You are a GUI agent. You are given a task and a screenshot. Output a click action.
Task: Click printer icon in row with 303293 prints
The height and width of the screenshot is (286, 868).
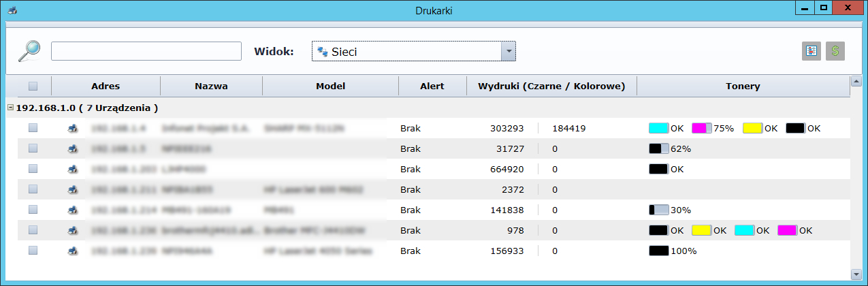(x=71, y=128)
